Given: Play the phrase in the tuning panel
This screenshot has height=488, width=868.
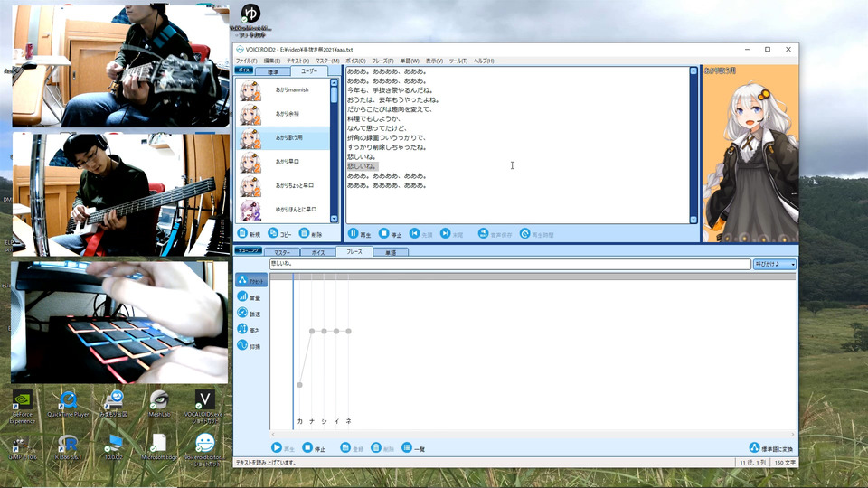Looking at the screenshot, I should tap(283, 448).
